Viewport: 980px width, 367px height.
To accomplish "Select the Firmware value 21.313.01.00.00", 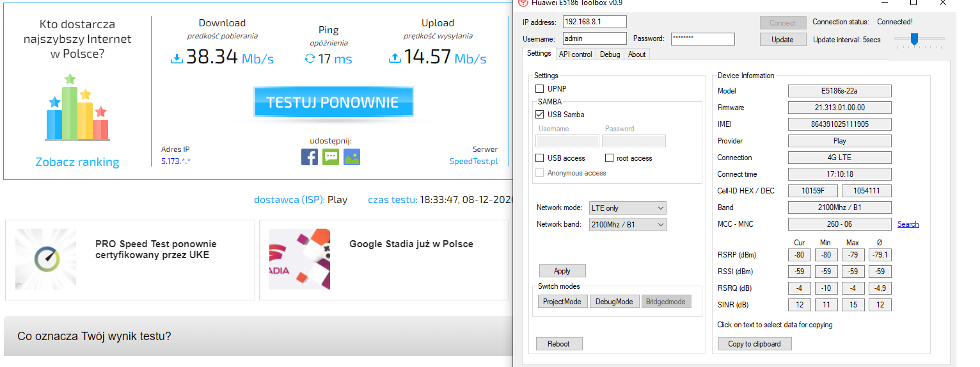I will 839,108.
